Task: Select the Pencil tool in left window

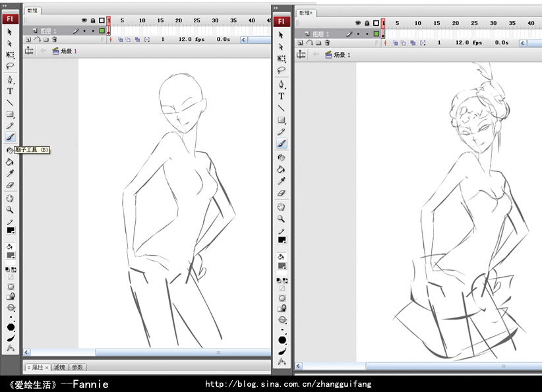Action: [10, 126]
